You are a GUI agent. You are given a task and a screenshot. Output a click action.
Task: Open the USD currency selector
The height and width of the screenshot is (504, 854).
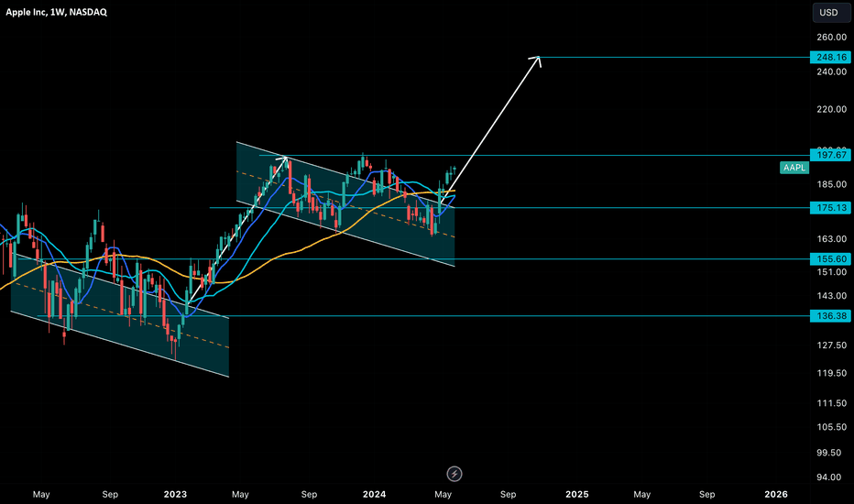click(x=831, y=13)
